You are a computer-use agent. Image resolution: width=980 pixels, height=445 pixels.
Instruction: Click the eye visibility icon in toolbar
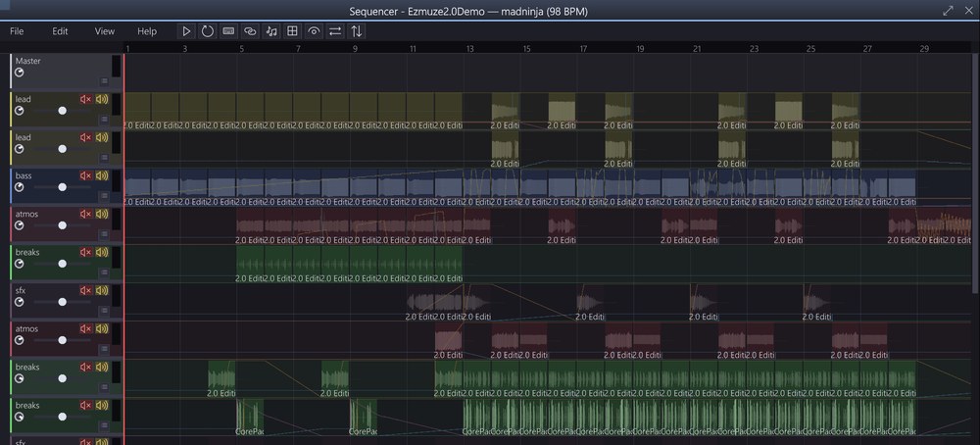tap(314, 31)
